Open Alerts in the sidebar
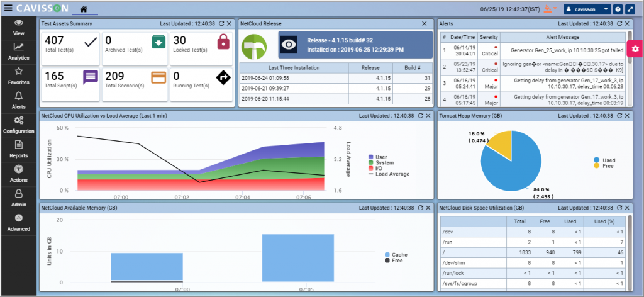This screenshot has width=644, height=297. (x=18, y=101)
